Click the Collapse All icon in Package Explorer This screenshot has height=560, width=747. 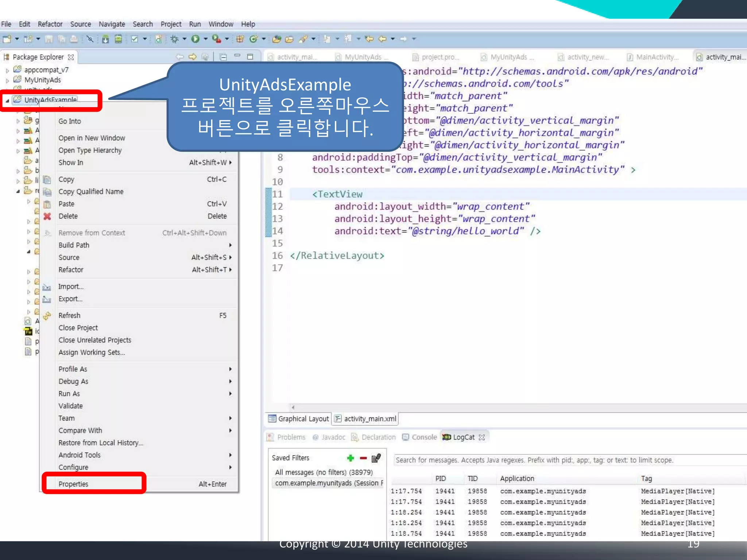pyautogui.click(x=223, y=57)
